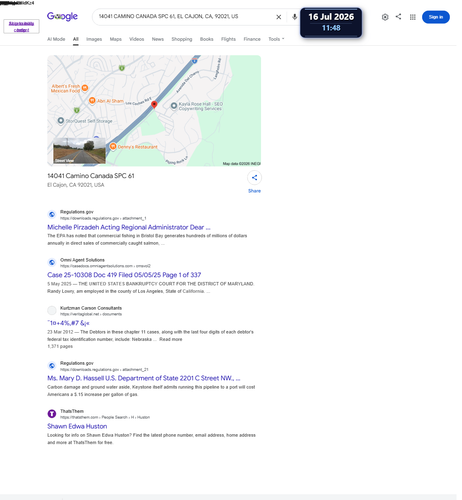Click the 14041 Camino Canada SPC 61 heading

pyautogui.click(x=91, y=176)
